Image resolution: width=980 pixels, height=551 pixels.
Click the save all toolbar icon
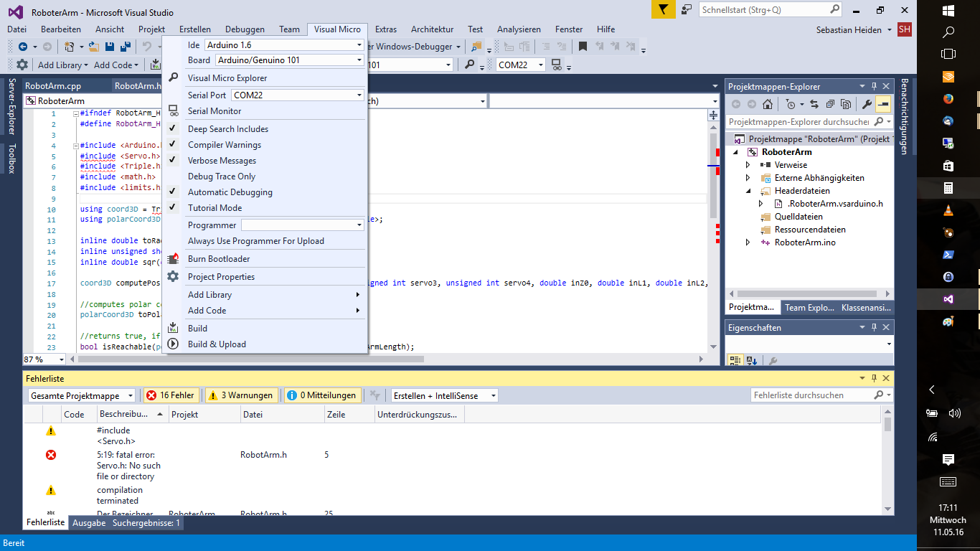tap(126, 47)
